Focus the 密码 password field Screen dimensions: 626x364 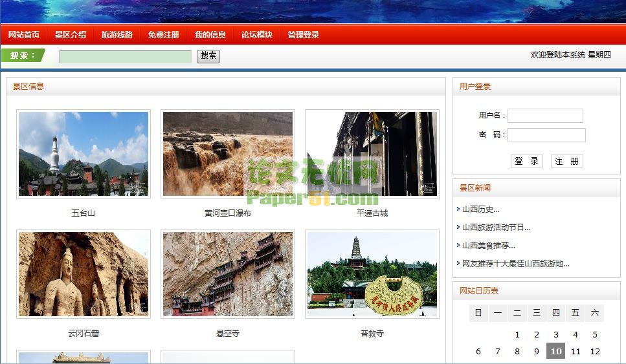tap(546, 135)
